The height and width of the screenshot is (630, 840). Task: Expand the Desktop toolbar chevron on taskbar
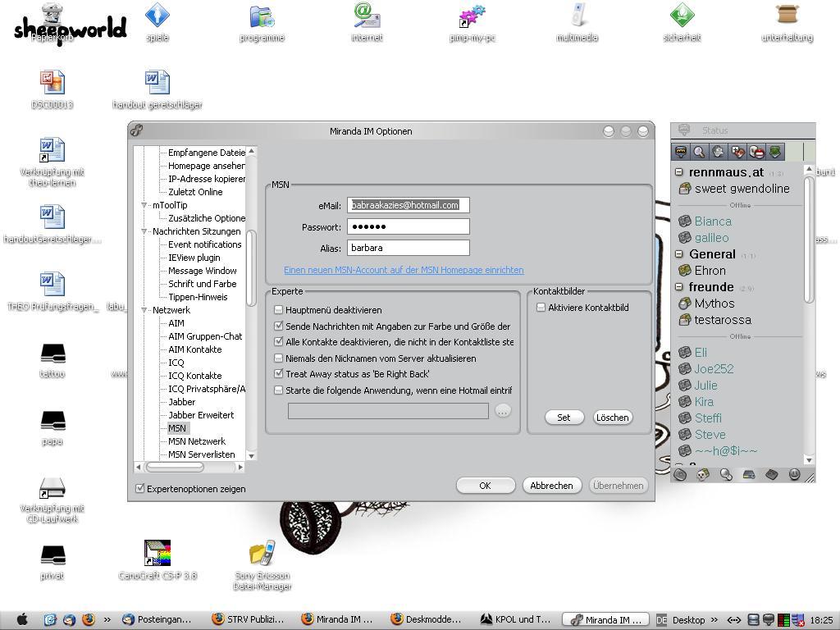tap(714, 620)
